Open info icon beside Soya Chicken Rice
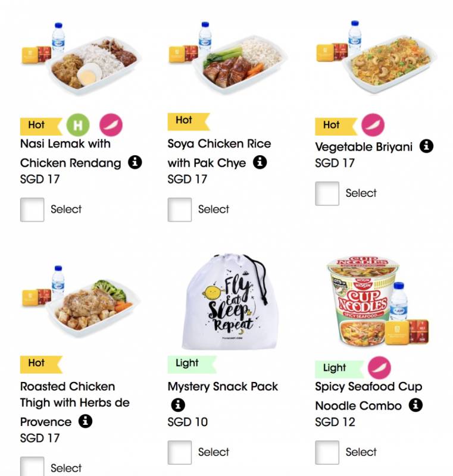The image size is (453, 476). (260, 162)
